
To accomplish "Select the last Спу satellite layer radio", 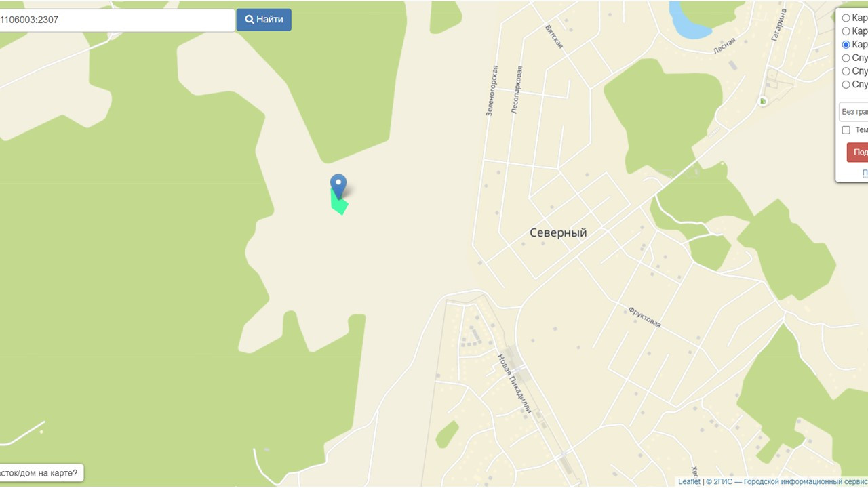I will [x=846, y=85].
